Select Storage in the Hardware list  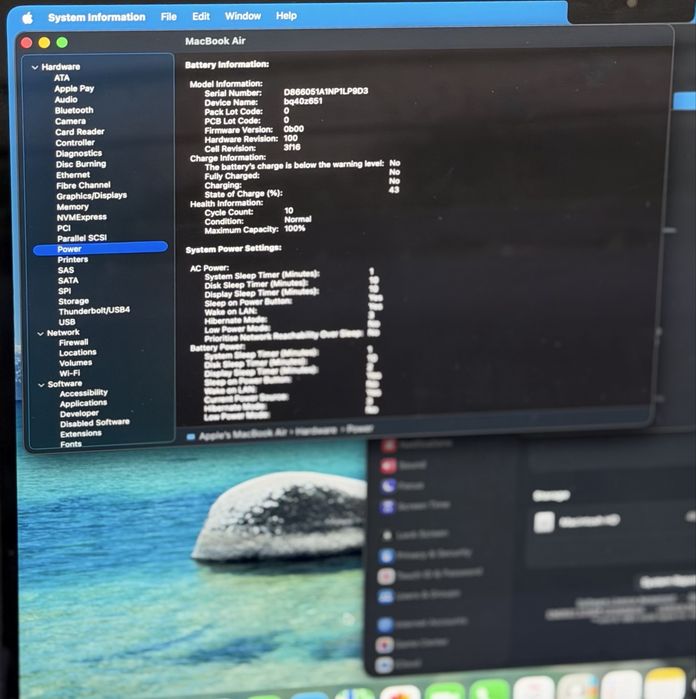click(x=74, y=301)
